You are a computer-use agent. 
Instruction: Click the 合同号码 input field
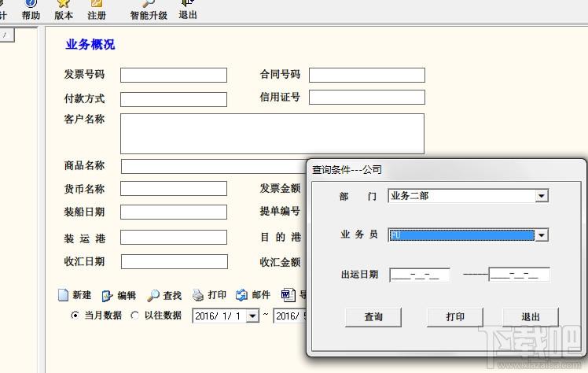[367, 75]
